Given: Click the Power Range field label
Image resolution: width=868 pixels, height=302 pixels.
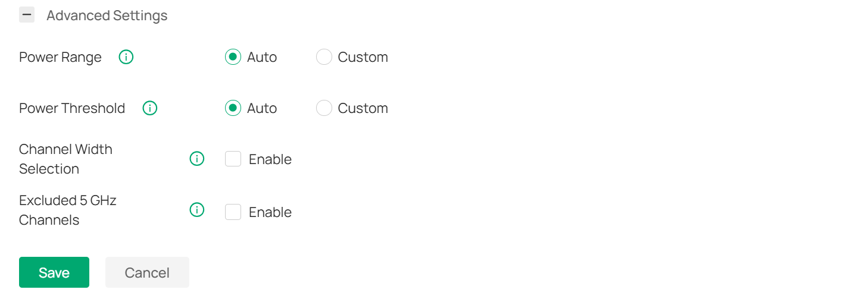Looking at the screenshot, I should point(60,57).
